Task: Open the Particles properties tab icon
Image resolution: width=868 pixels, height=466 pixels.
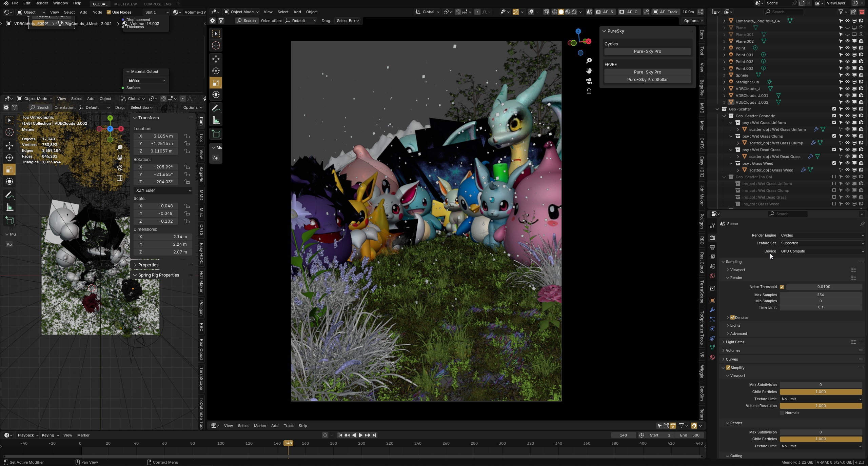Action: click(x=712, y=319)
